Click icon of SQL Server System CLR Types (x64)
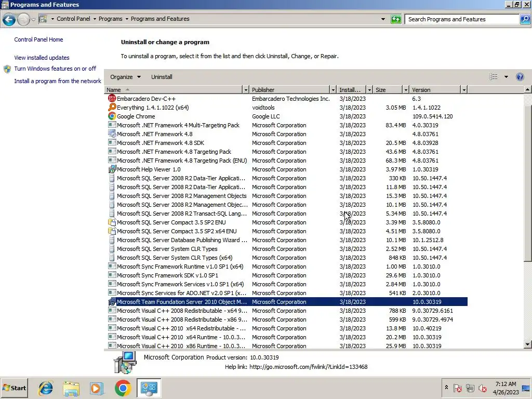This screenshot has height=399, width=532. (x=112, y=258)
